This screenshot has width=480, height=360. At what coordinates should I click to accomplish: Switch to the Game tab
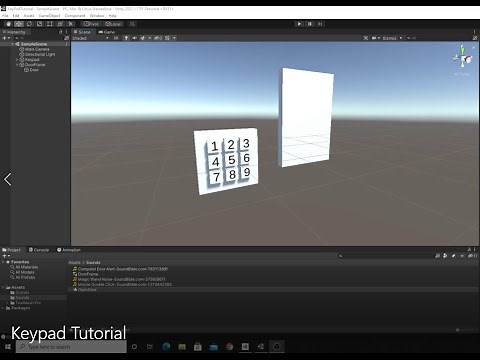106,32
